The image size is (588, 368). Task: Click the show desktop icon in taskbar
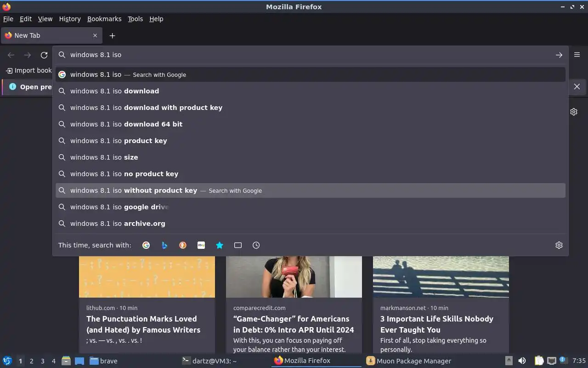point(79,361)
